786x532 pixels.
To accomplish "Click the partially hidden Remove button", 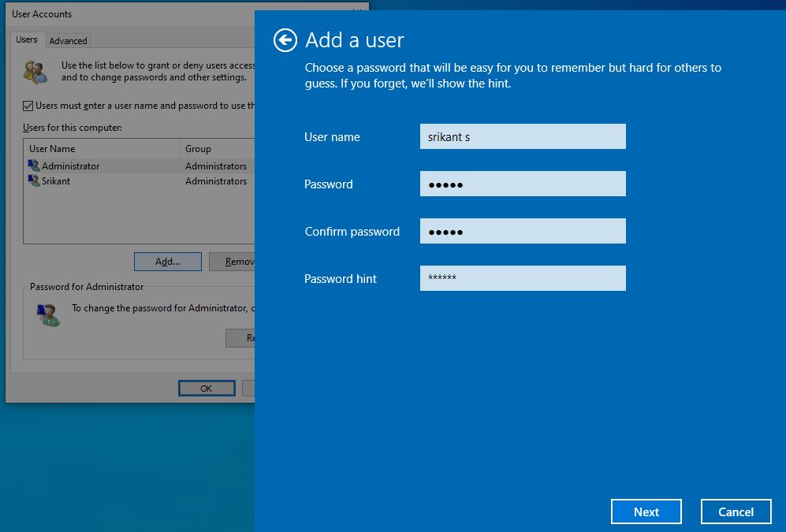I will coord(239,262).
